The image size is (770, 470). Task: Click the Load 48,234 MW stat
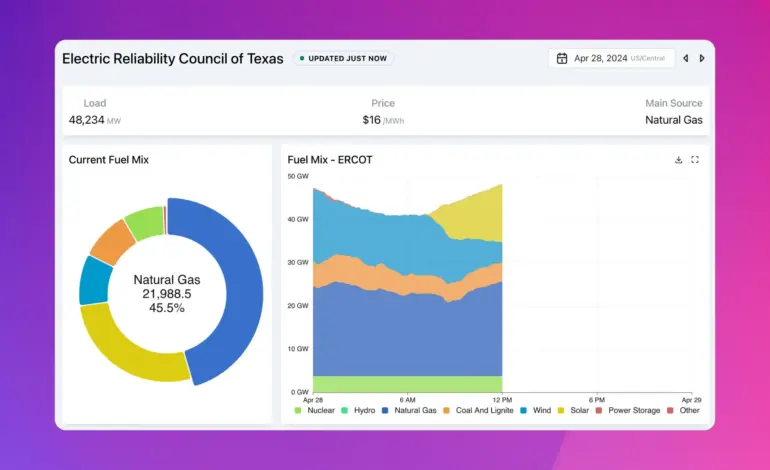[x=95, y=112]
